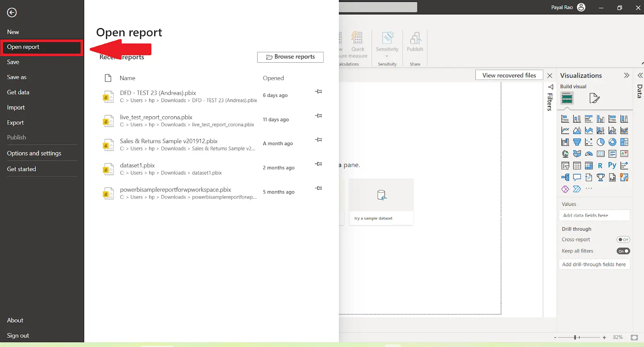Screen dimensions: 644x347
Task: Select the Power Apps visual
Action: point(565,189)
